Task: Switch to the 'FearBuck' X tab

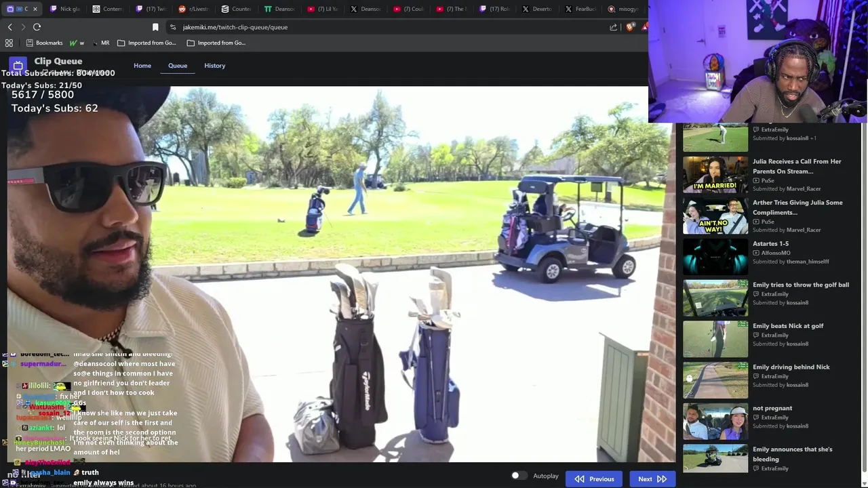Action: point(582,9)
